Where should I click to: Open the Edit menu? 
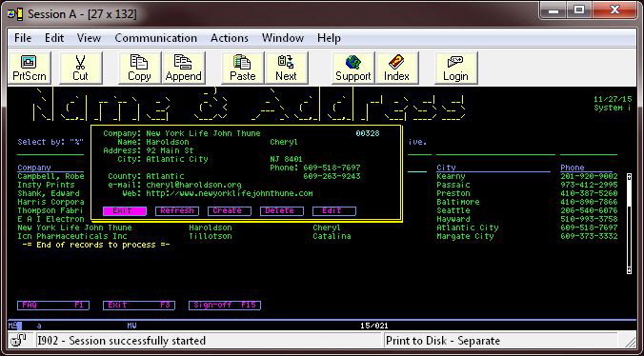[54, 38]
